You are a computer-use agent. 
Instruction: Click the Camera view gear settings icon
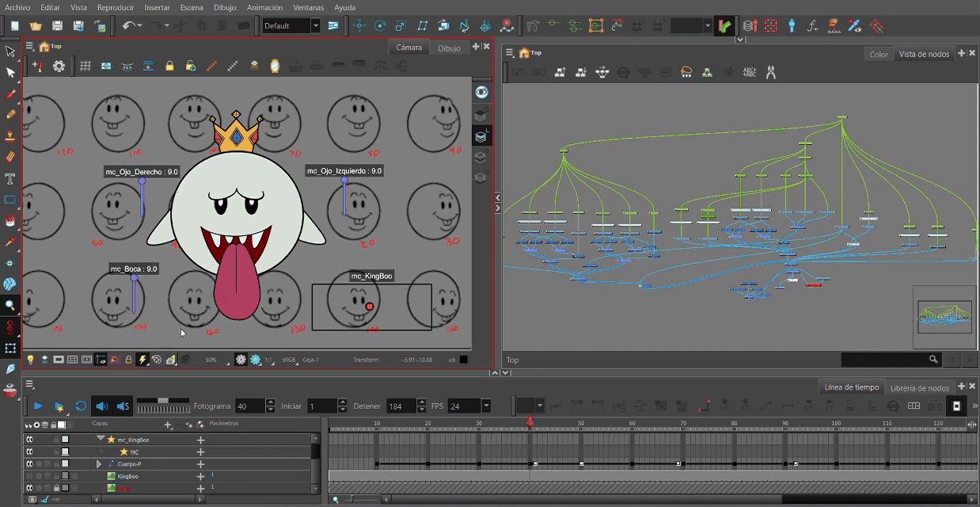(x=59, y=67)
